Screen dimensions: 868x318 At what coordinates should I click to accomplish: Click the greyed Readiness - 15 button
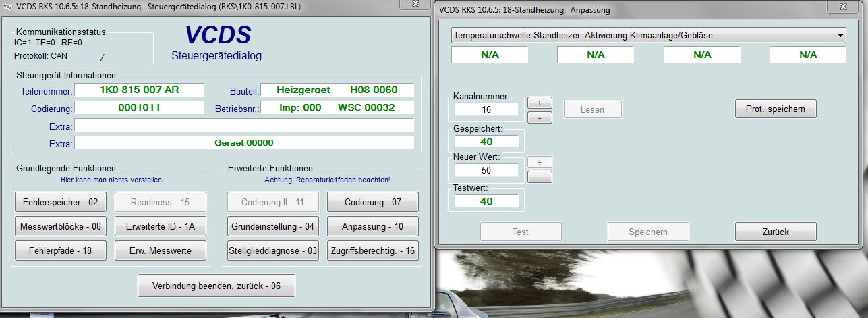tap(161, 202)
